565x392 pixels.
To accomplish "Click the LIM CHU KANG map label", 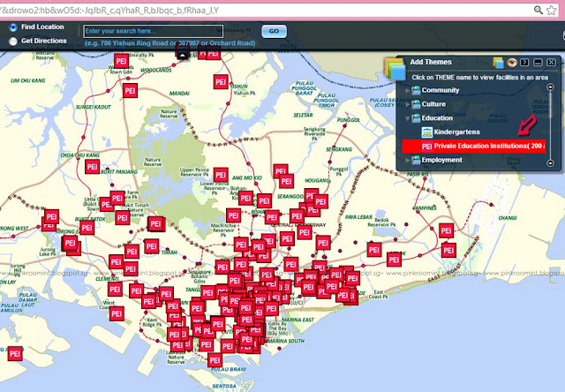I will click(28, 80).
